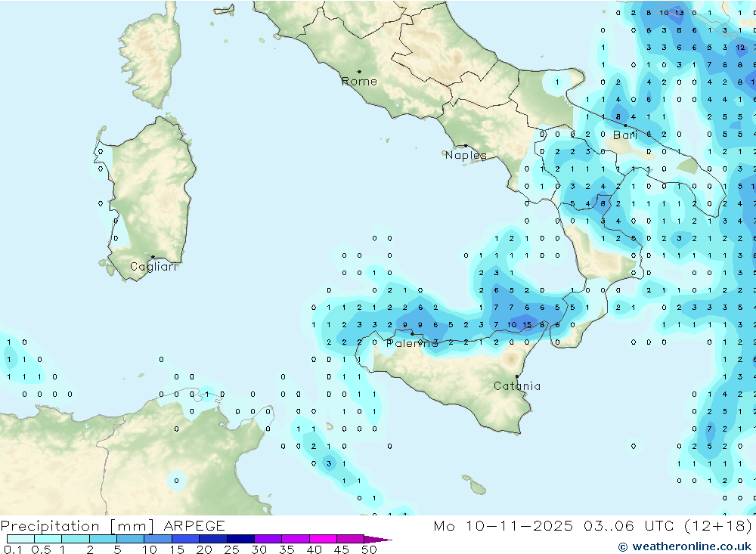
Task: Click the Cagliari city label
Action: point(153,267)
